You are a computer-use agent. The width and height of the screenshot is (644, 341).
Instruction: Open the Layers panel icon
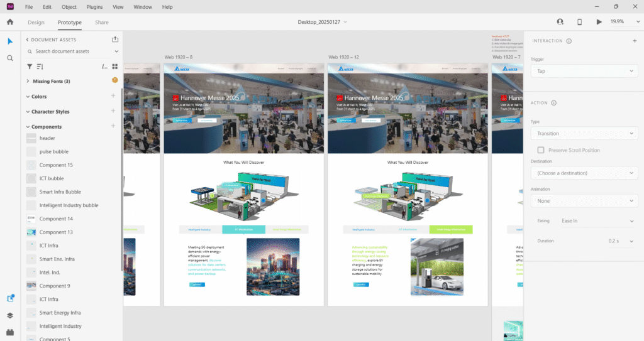10,315
